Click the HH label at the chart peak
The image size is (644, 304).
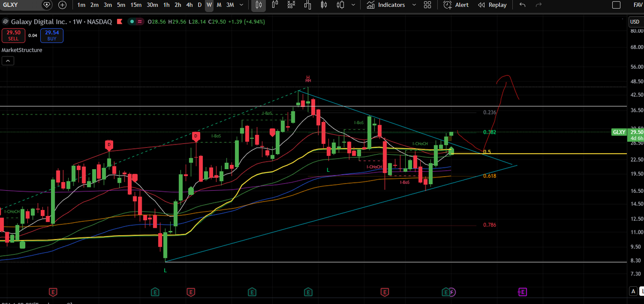308,81
